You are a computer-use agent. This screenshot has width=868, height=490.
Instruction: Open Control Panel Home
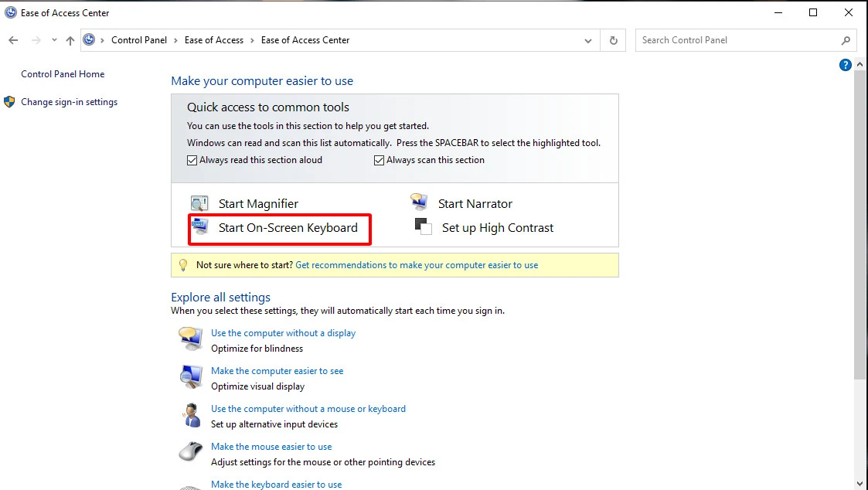click(63, 73)
